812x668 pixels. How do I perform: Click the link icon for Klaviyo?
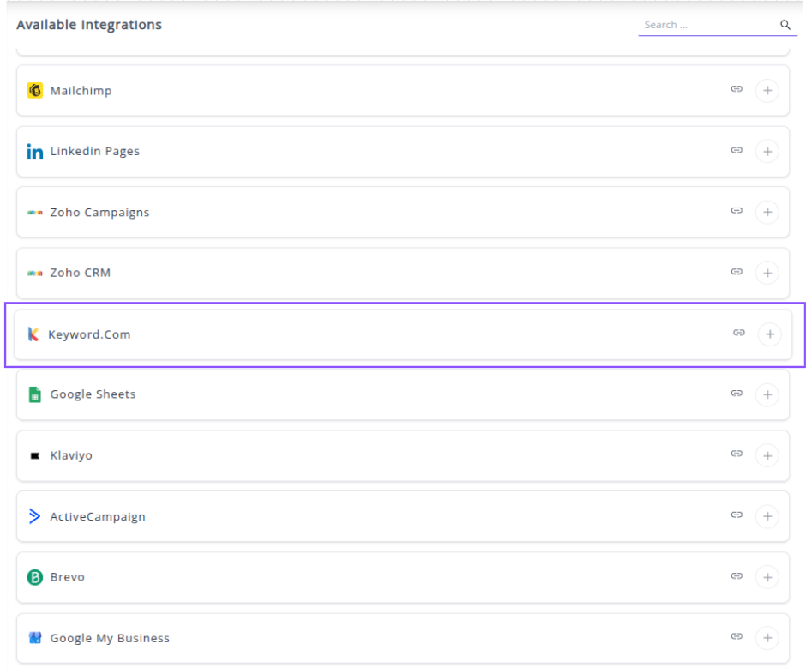[736, 454]
